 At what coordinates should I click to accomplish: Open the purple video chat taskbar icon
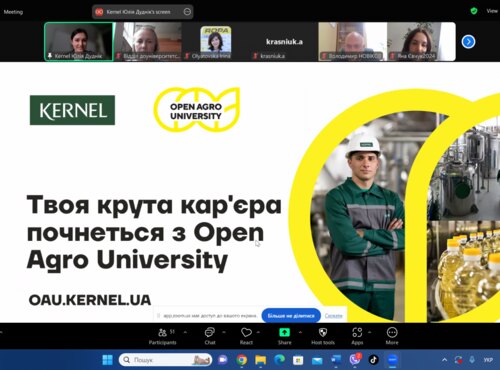click(x=223, y=360)
